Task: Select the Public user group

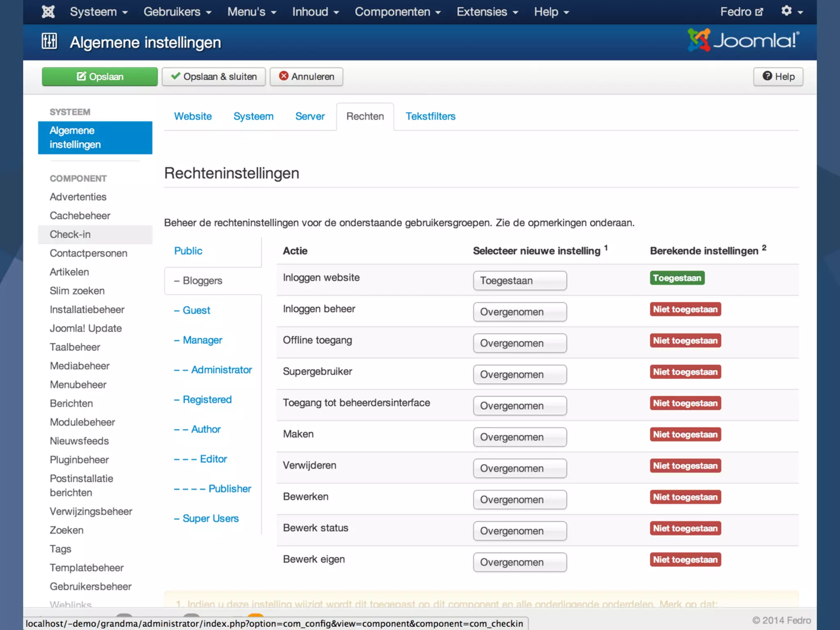Action: [188, 251]
